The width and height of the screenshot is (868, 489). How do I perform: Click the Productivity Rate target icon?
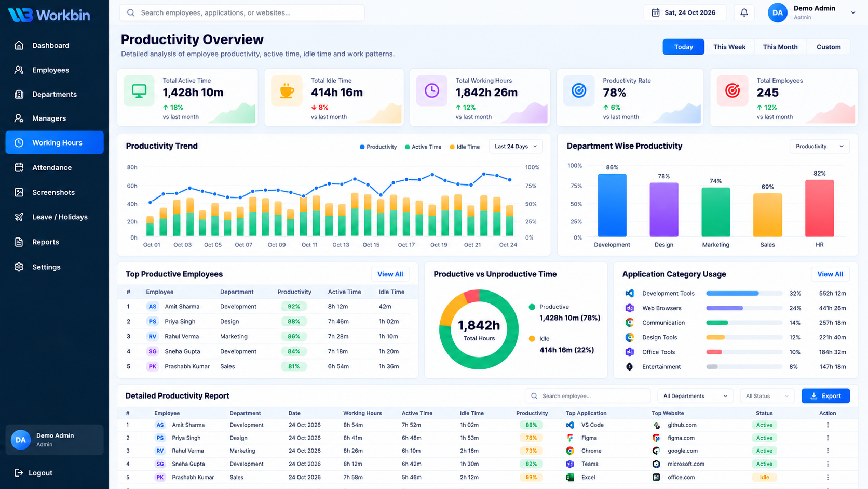tap(579, 91)
